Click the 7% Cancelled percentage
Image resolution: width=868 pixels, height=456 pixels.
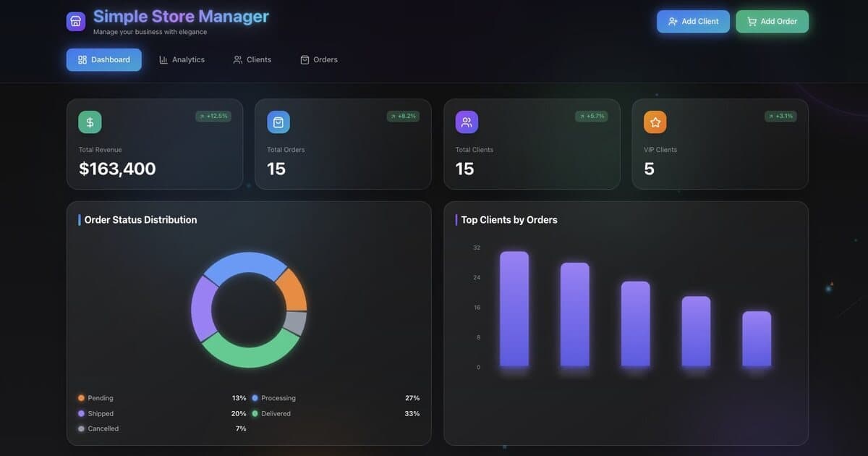coord(241,428)
